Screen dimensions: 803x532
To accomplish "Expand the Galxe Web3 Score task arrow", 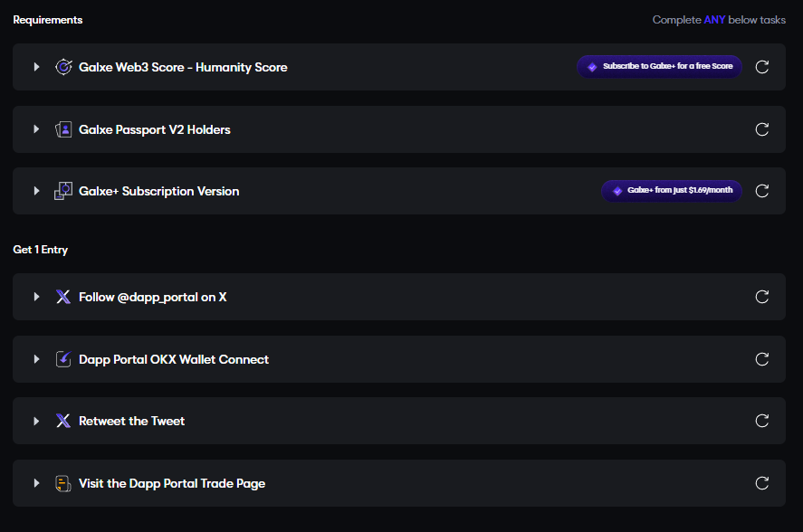I will pyautogui.click(x=36, y=67).
